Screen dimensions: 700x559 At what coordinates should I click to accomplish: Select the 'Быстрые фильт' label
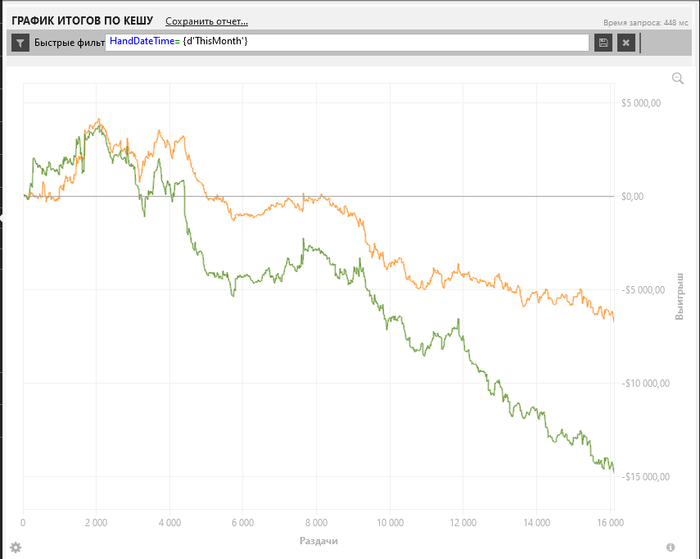coord(69,43)
